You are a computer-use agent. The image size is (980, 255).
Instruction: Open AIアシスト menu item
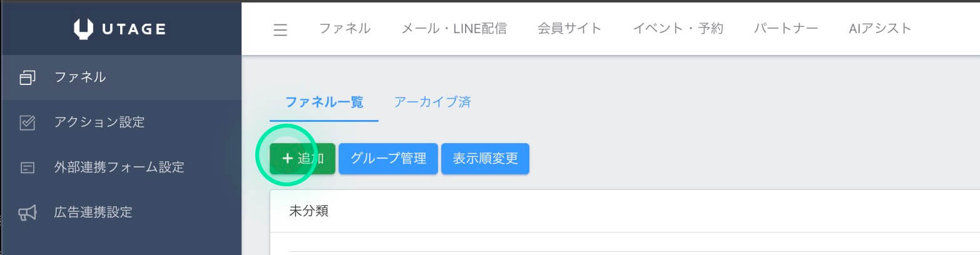(x=880, y=28)
